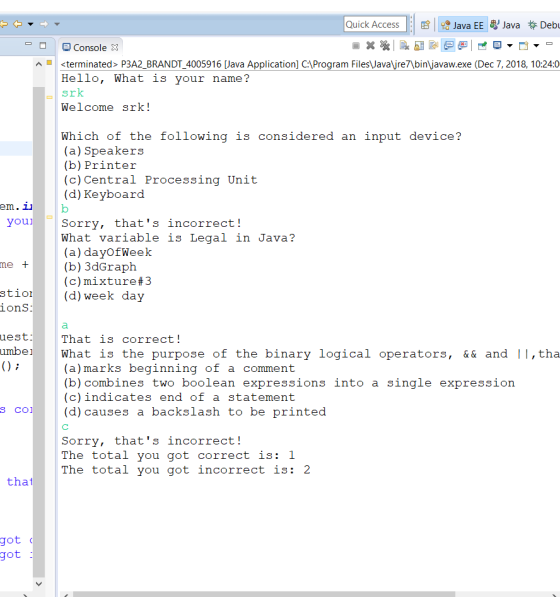Toggle Scroll Lock in the console

coord(419,46)
